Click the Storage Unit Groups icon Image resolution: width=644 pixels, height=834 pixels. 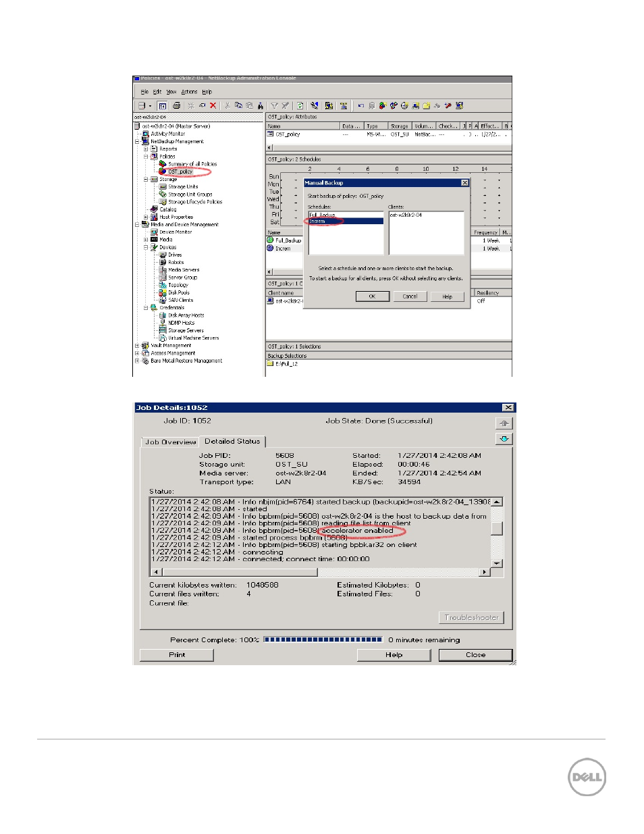click(163, 194)
